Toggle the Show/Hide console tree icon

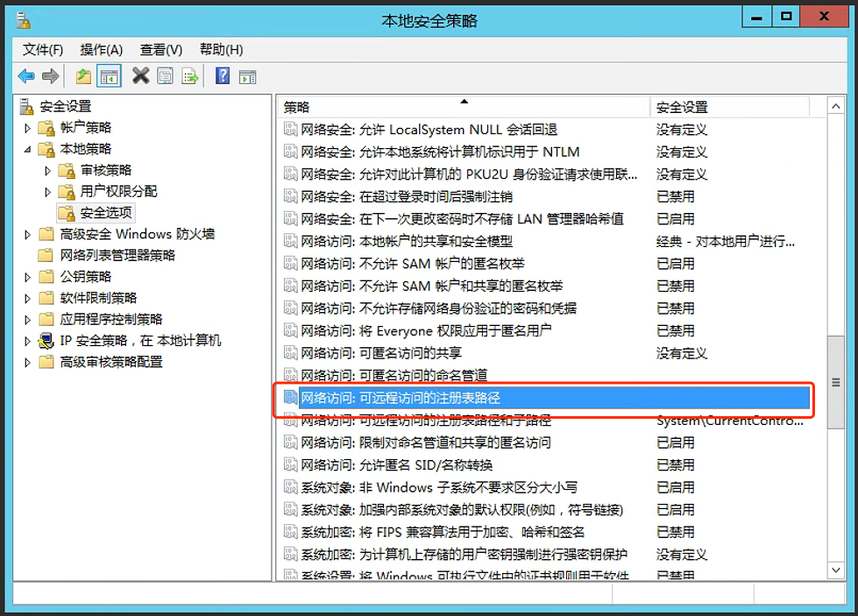pyautogui.click(x=109, y=76)
